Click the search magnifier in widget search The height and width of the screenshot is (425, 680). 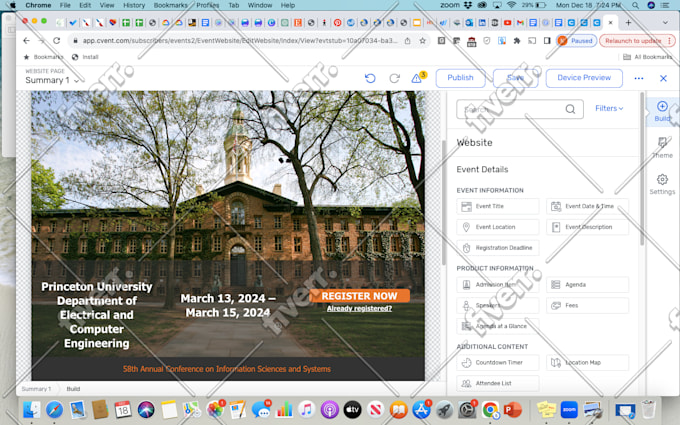(570, 109)
